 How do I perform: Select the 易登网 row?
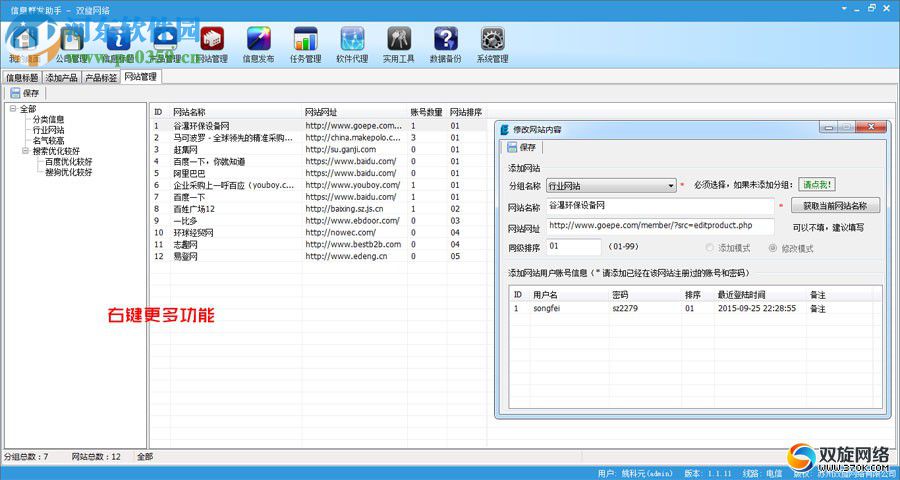(319, 256)
